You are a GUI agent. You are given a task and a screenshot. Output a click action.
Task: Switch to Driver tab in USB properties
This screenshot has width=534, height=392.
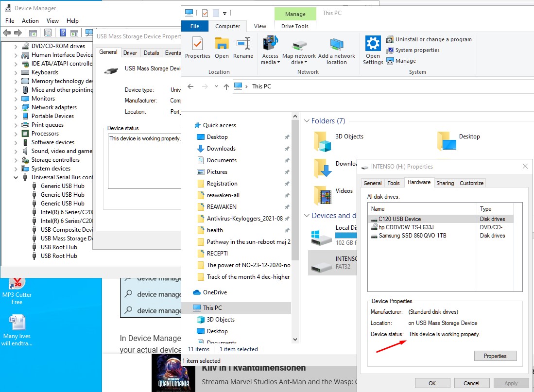click(x=130, y=53)
